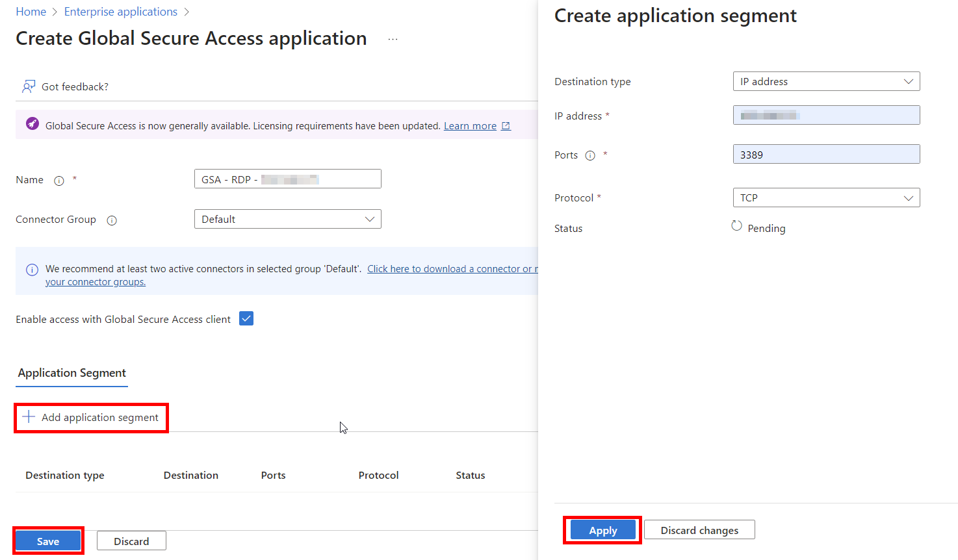The height and width of the screenshot is (560, 958).
Task: Click the purple rocket announcement icon
Action: click(x=32, y=123)
